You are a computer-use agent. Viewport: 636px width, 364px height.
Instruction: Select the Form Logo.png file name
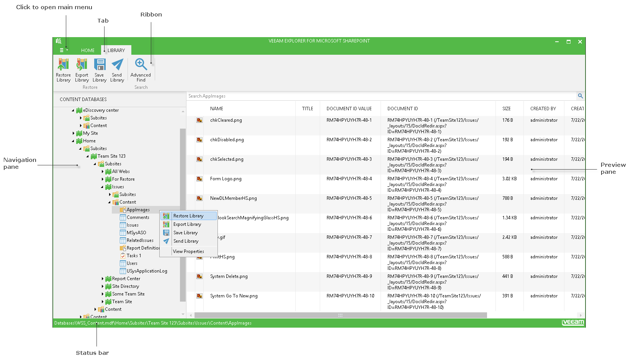click(x=226, y=179)
